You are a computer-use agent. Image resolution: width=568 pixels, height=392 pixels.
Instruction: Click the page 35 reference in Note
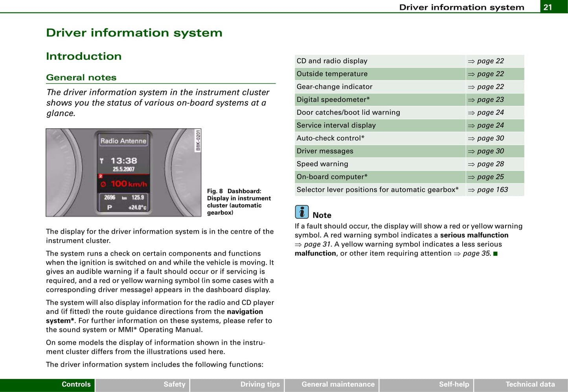pos(476,254)
